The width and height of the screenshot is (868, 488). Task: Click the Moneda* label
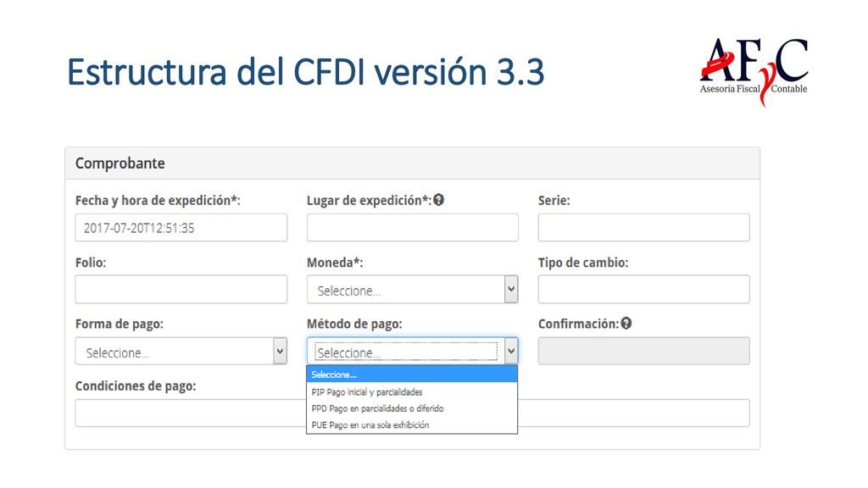coord(335,263)
